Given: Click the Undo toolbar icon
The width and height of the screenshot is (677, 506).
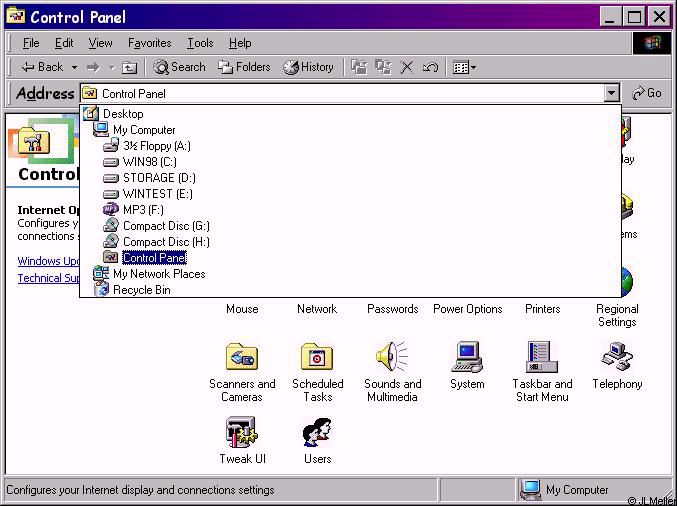Looking at the screenshot, I should coord(430,67).
